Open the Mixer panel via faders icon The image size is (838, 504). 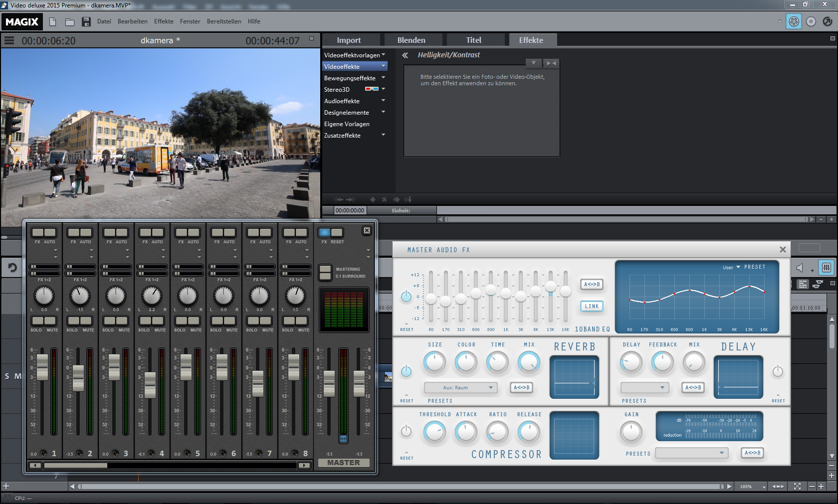point(826,268)
